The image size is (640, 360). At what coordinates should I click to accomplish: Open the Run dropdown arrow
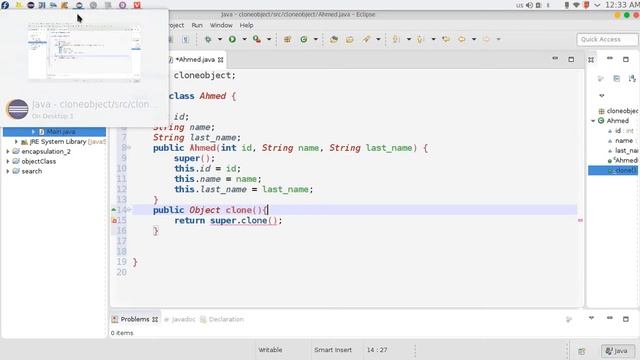244,39
